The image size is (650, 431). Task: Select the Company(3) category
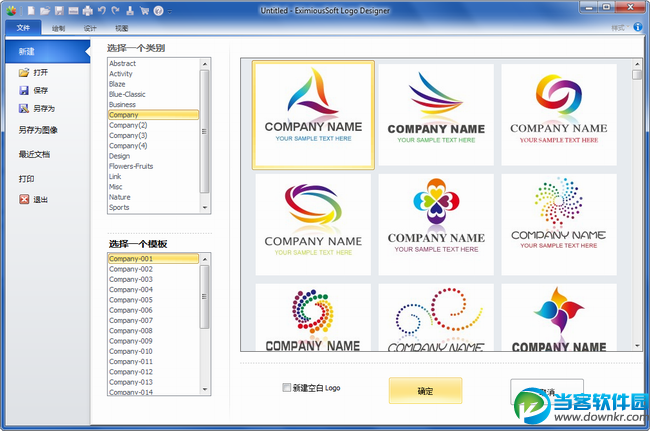[x=153, y=136]
